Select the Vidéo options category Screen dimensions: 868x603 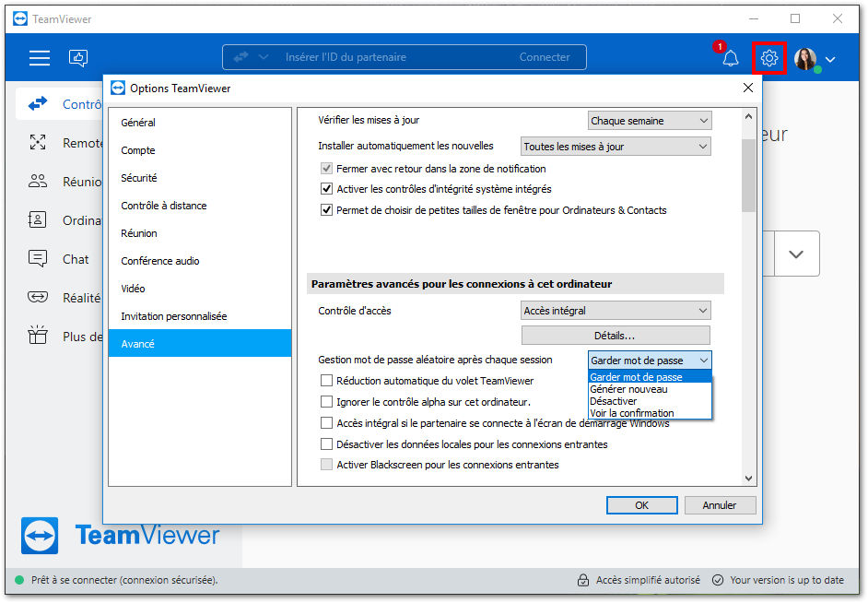(200, 289)
